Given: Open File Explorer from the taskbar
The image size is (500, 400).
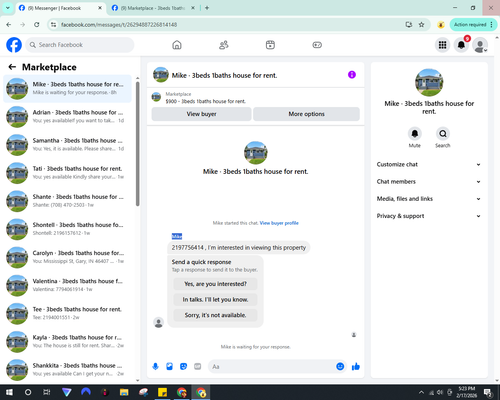Looking at the screenshot, I should (x=124, y=392).
